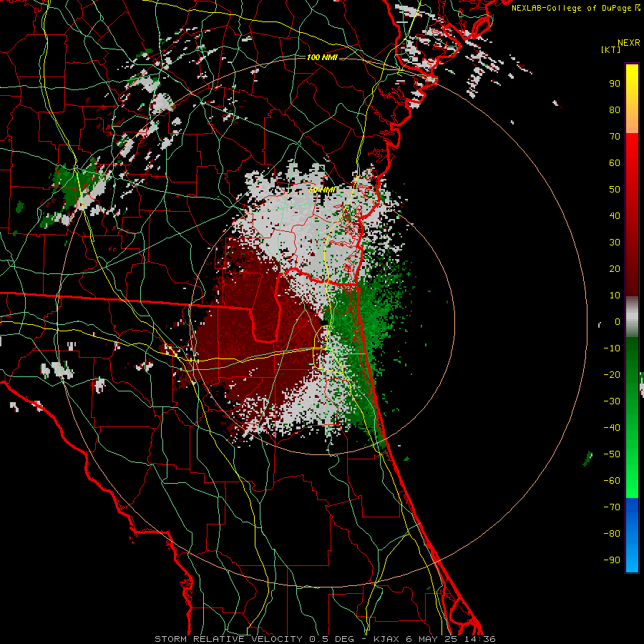Select the 20 value on the velocity legend
This screenshot has width=644, height=644.
[x=615, y=269]
